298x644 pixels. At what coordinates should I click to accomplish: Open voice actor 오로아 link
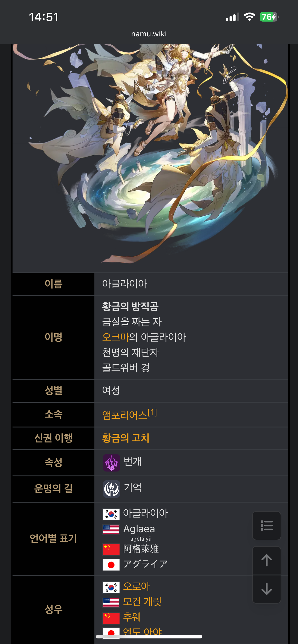pyautogui.click(x=136, y=586)
